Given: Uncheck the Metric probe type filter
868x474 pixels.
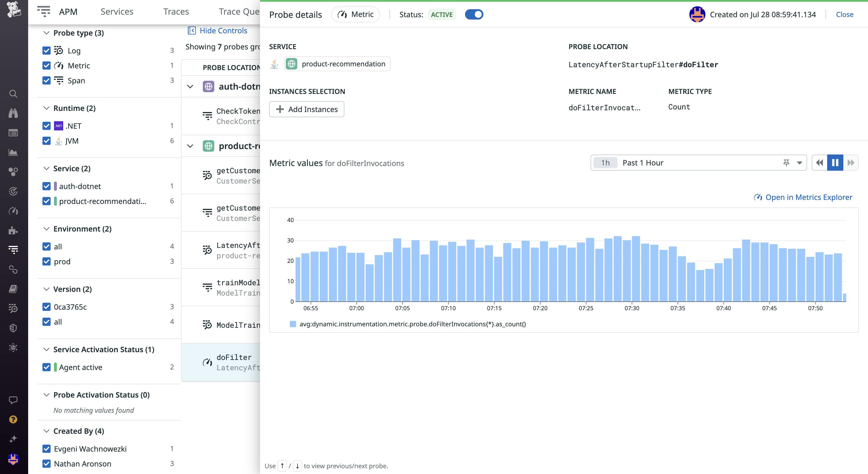Looking at the screenshot, I should pyautogui.click(x=47, y=65).
